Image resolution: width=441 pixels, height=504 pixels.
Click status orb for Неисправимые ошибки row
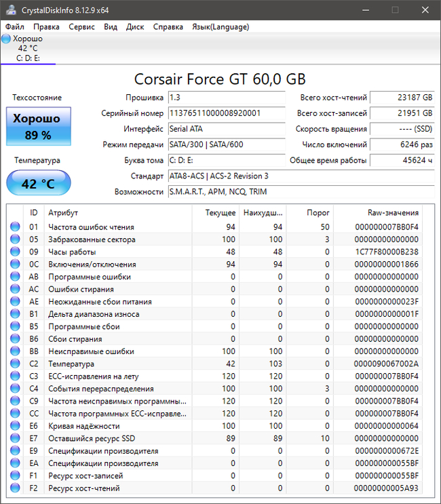pos(15,351)
